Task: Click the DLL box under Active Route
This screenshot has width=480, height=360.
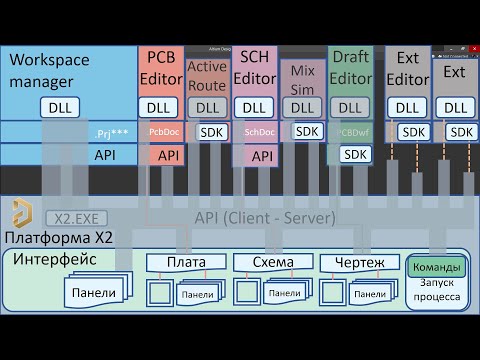Action: tap(207, 108)
